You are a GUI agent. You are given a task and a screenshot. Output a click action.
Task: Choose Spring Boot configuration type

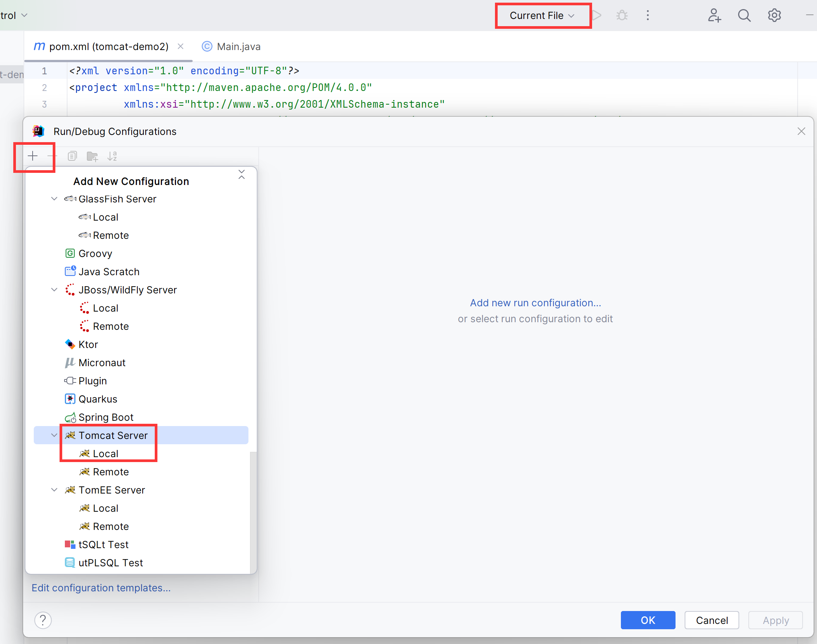tap(106, 417)
